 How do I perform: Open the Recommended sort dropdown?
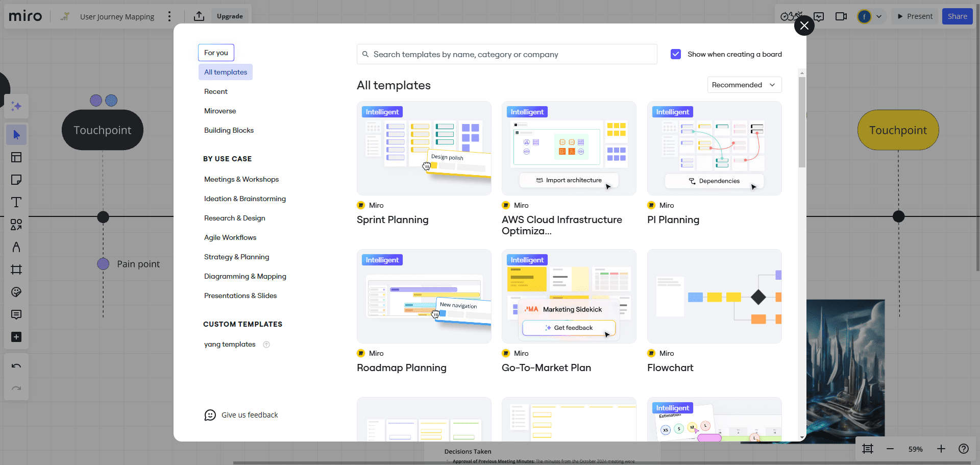(x=744, y=85)
